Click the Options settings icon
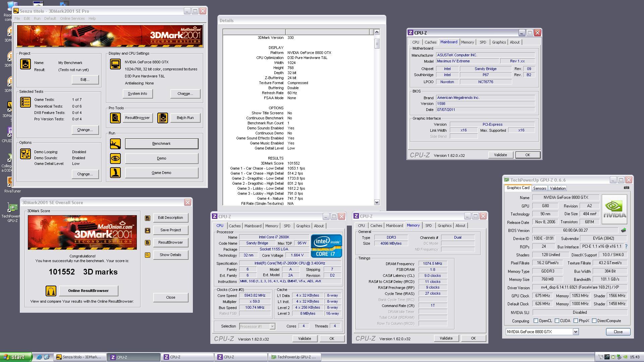 pos(25,154)
